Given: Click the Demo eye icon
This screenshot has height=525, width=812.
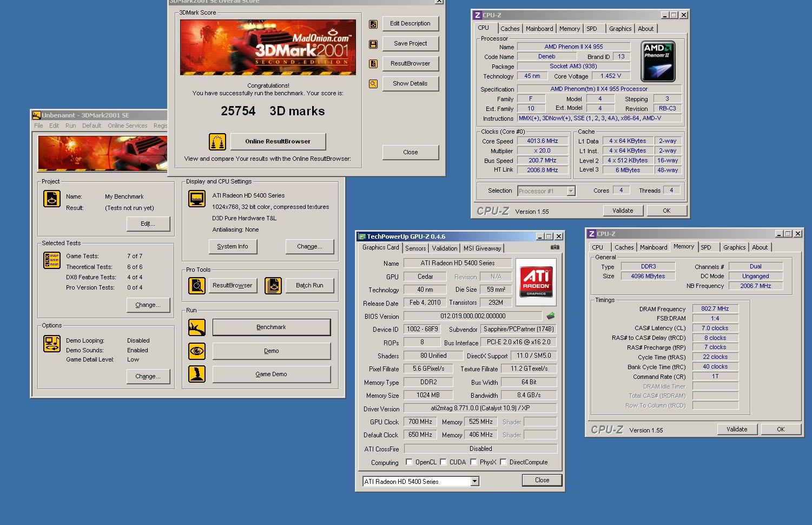Looking at the screenshot, I should coord(197,351).
